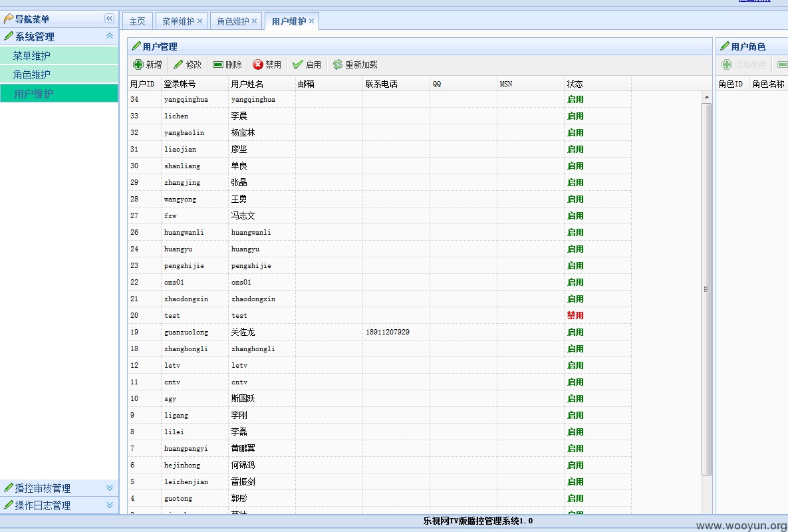This screenshot has width=788, height=532.
Task: Close the 角色维护 tab
Action: pyautogui.click(x=254, y=21)
